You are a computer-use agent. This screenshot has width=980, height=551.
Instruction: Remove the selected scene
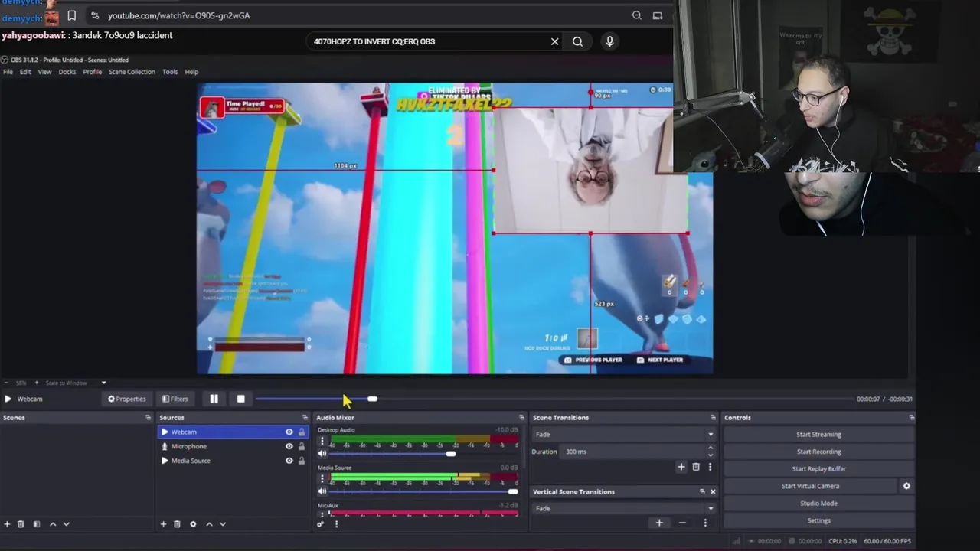(x=21, y=524)
